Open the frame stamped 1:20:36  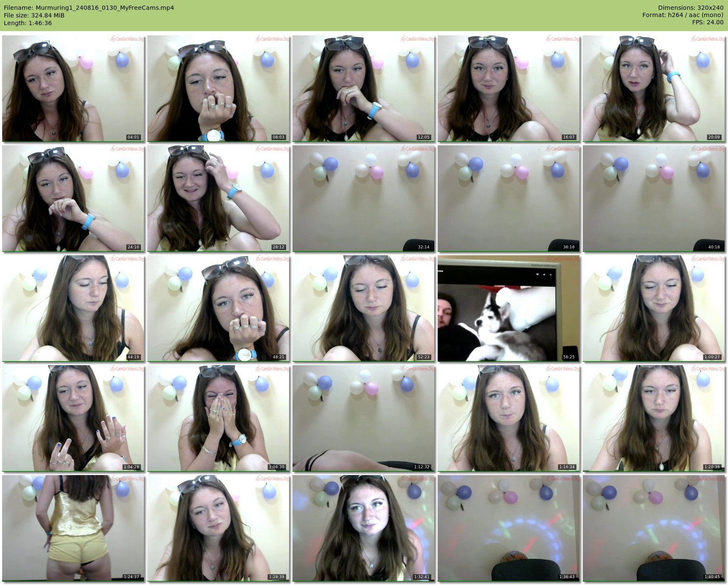coord(654,418)
